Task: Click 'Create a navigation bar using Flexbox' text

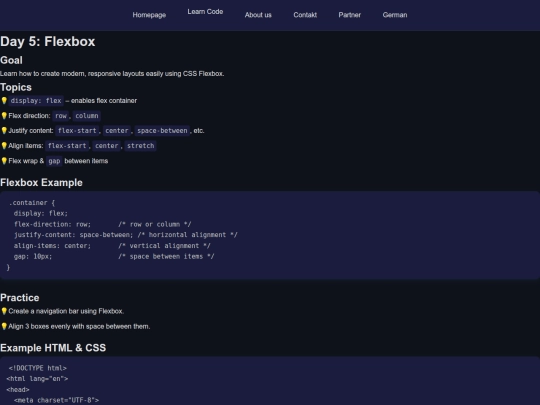Action: click(66, 311)
